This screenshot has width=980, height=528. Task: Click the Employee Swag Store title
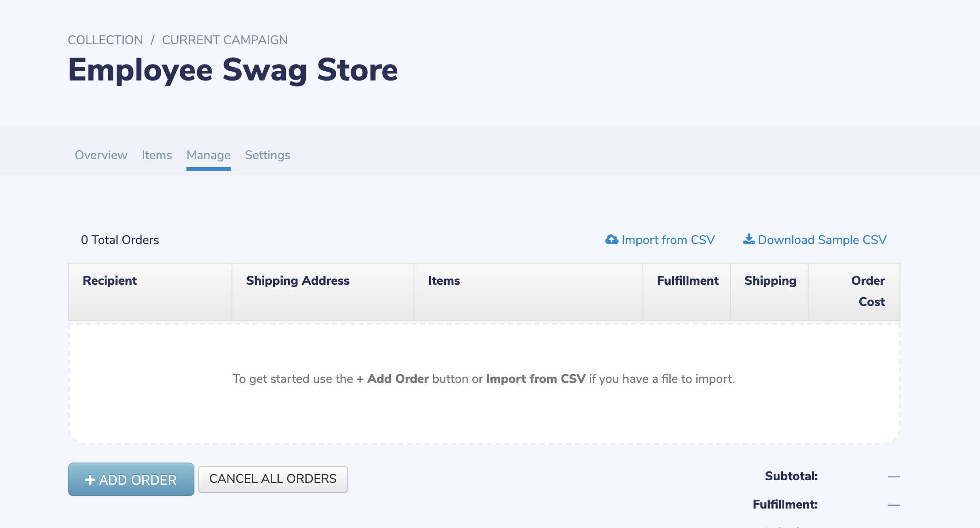pyautogui.click(x=233, y=70)
